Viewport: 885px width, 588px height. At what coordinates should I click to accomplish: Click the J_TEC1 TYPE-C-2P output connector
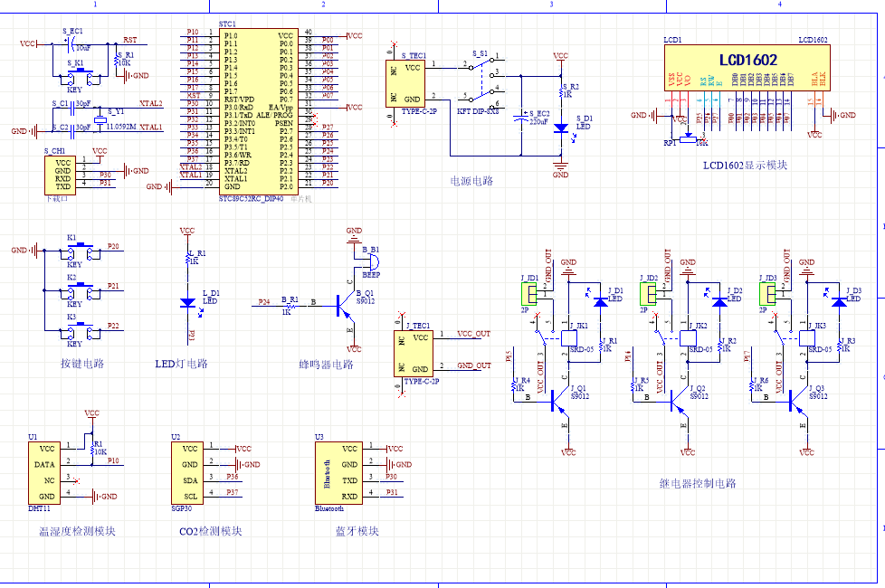414,353
